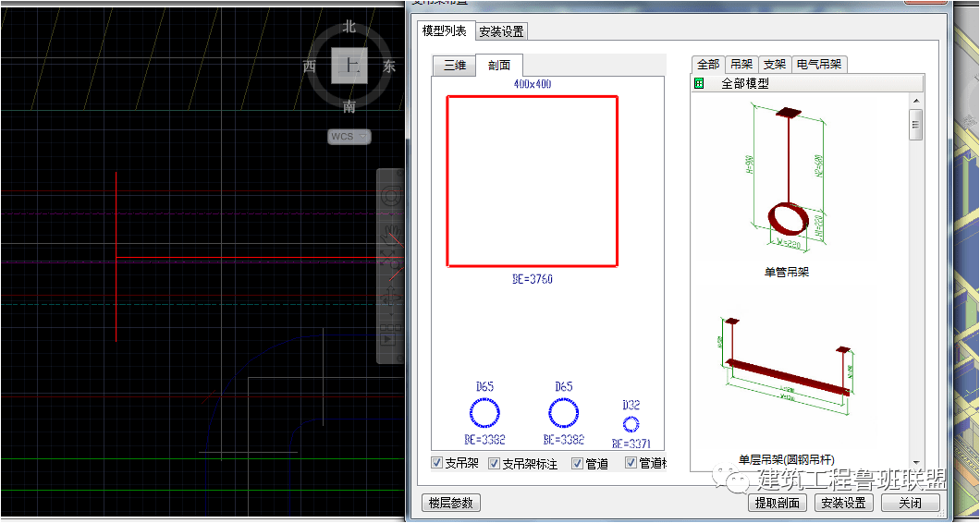Click the 楼层参数 button
980x523 pixels.
[450, 503]
